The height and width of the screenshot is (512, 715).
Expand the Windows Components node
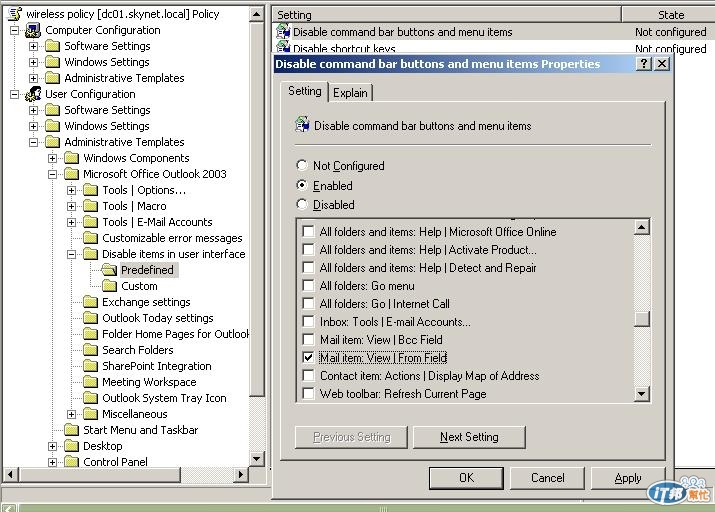52,159
